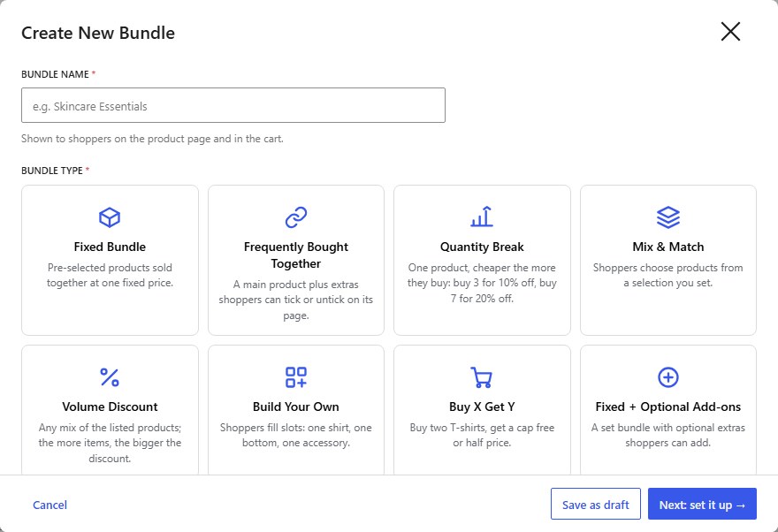Pick the Build Your Own title text
778x532 pixels.
point(295,407)
